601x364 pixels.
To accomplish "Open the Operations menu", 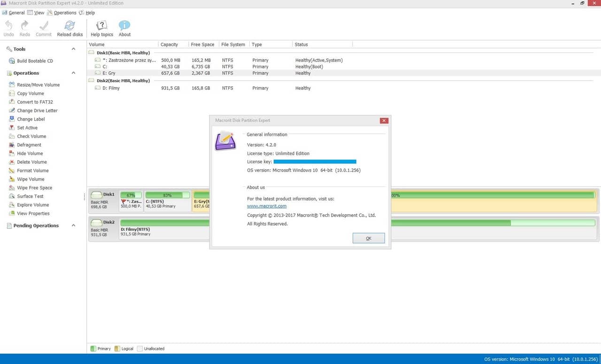I will (x=62, y=13).
